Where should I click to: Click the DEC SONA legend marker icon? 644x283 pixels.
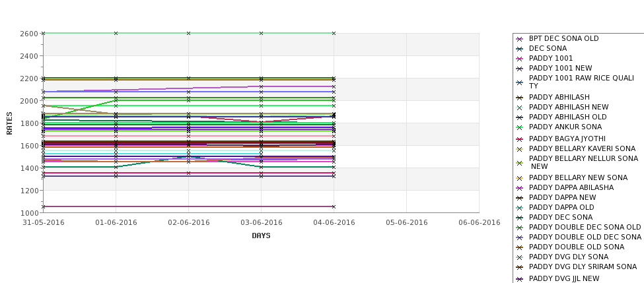point(520,49)
